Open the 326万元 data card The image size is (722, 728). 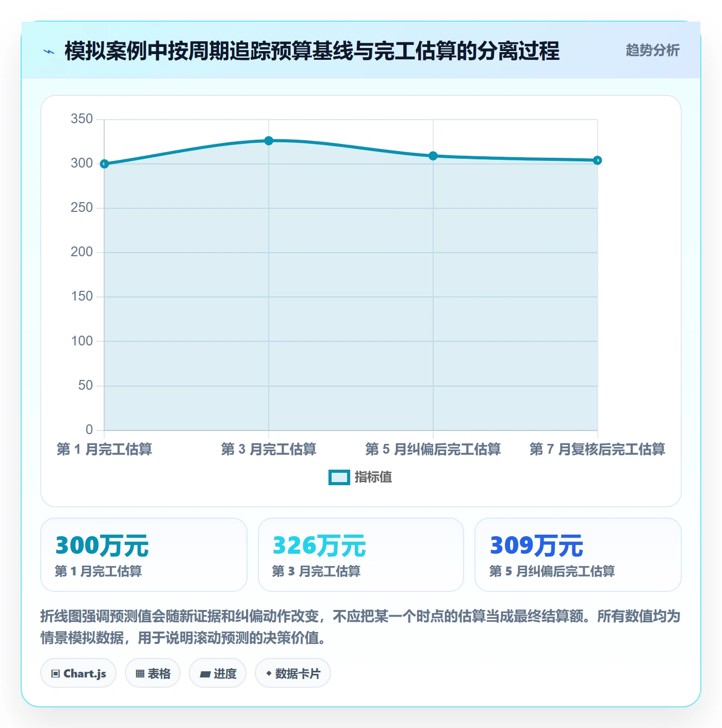pos(361,555)
